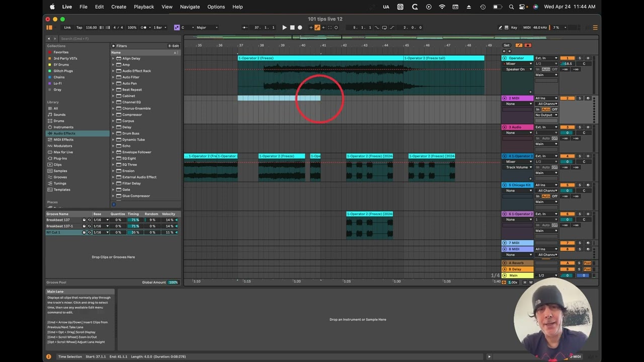Viewport: 644px width, 362px height.
Task: Click the Automation Mode icon beside Set
Action: 519,45
